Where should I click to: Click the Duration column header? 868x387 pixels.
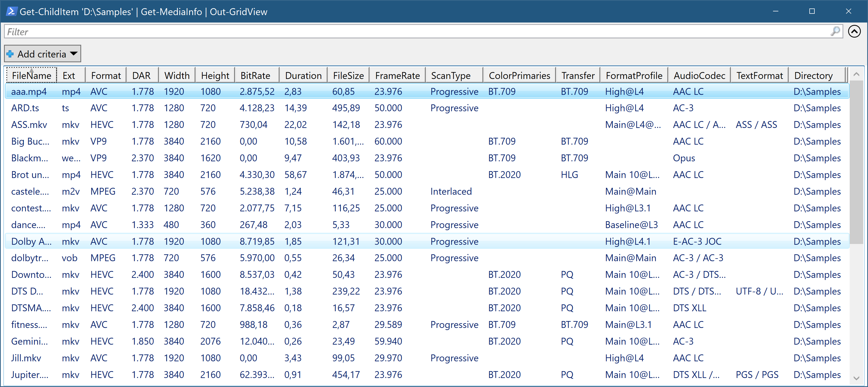pos(303,76)
